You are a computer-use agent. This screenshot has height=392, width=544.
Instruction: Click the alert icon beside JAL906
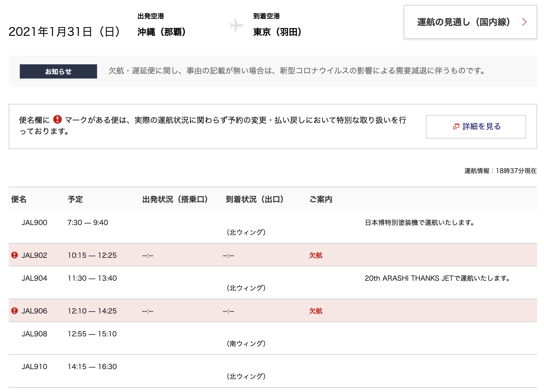point(15,311)
